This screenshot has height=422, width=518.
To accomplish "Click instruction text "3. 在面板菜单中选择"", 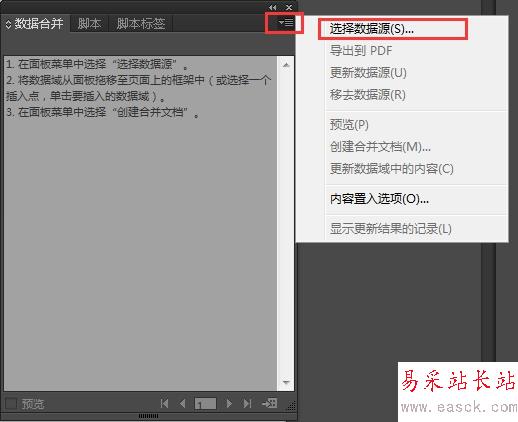I will tap(56, 112).
